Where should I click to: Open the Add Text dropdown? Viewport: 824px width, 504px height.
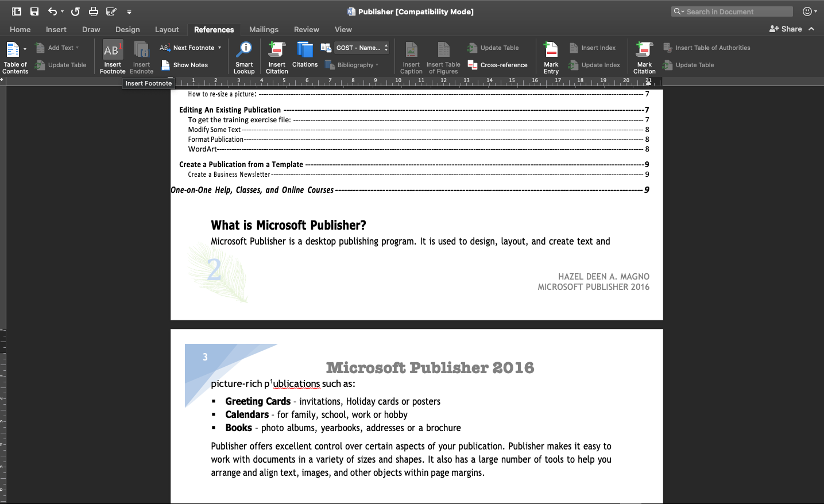(57, 48)
